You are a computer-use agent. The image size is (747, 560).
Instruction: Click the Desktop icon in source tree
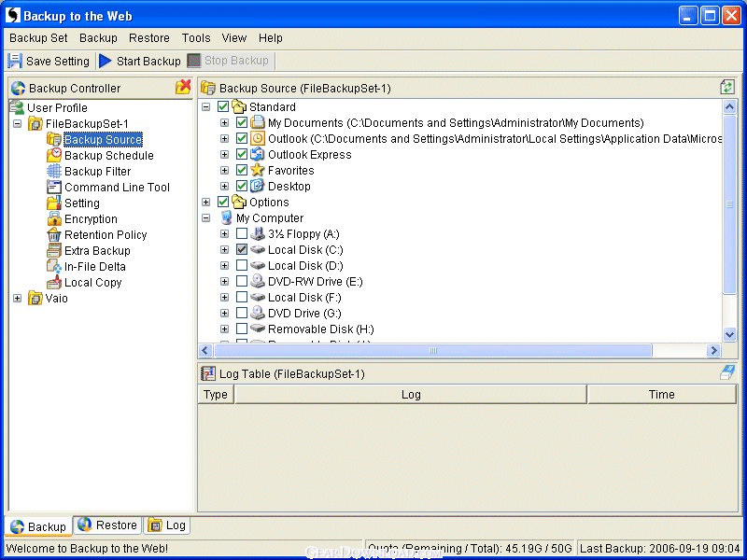(258, 186)
